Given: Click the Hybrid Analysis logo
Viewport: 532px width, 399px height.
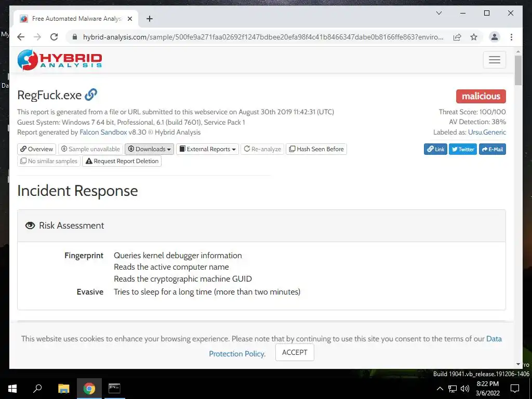Looking at the screenshot, I should (x=60, y=60).
